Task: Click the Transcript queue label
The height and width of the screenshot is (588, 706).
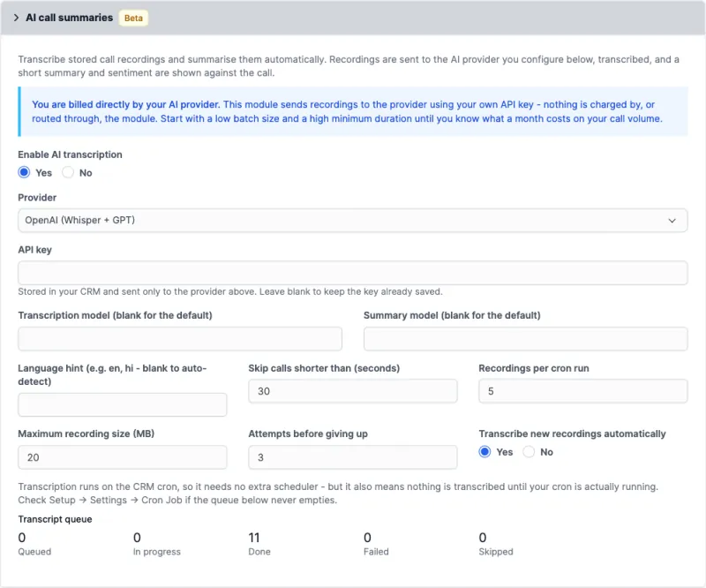Action: (x=55, y=519)
